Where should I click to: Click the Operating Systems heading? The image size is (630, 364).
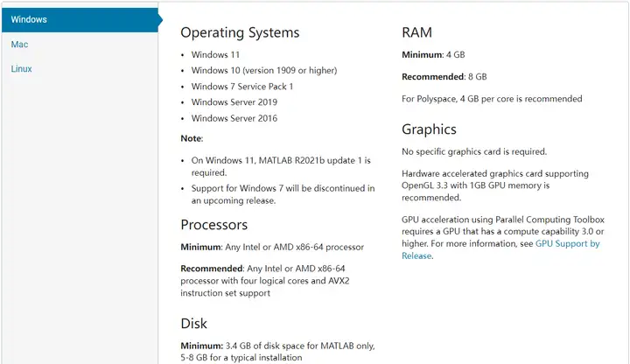click(x=240, y=32)
